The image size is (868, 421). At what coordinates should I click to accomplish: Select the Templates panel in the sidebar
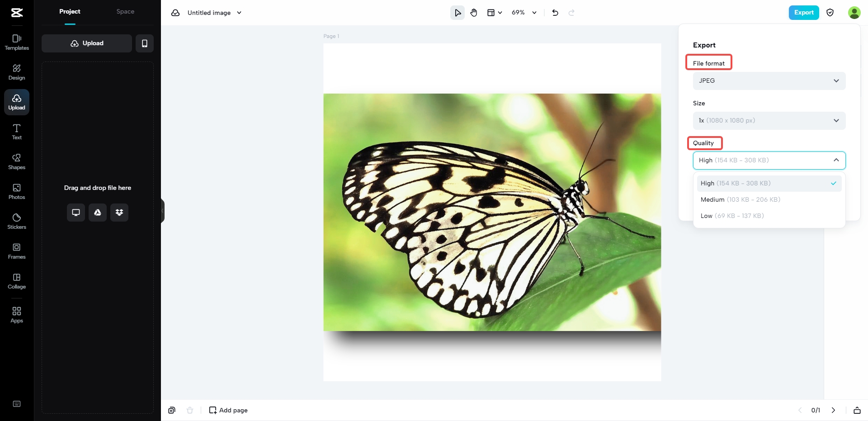[x=16, y=43]
